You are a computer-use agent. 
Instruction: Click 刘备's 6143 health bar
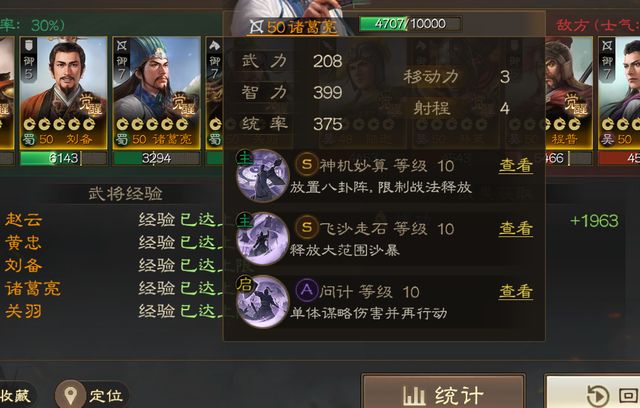(63, 158)
